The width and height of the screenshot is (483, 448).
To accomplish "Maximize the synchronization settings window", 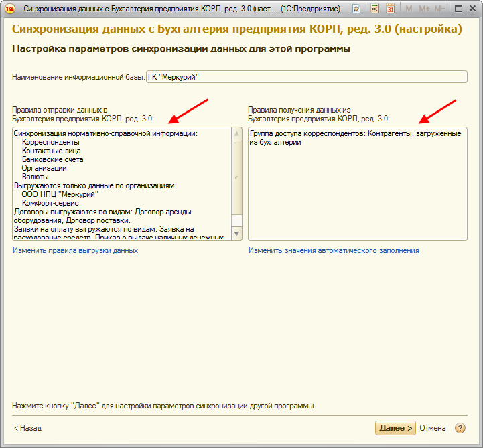I will pos(458,9).
